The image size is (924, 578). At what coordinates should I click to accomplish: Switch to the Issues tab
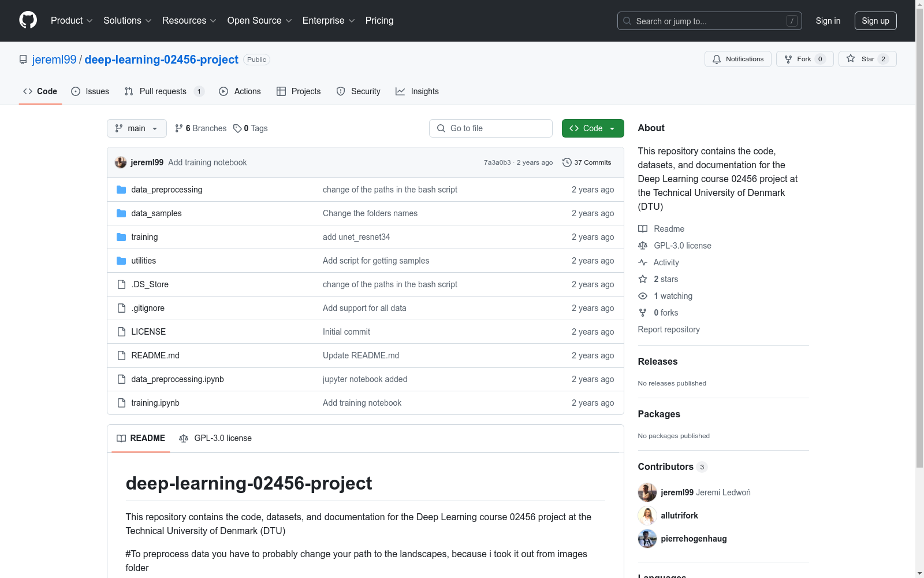90,91
